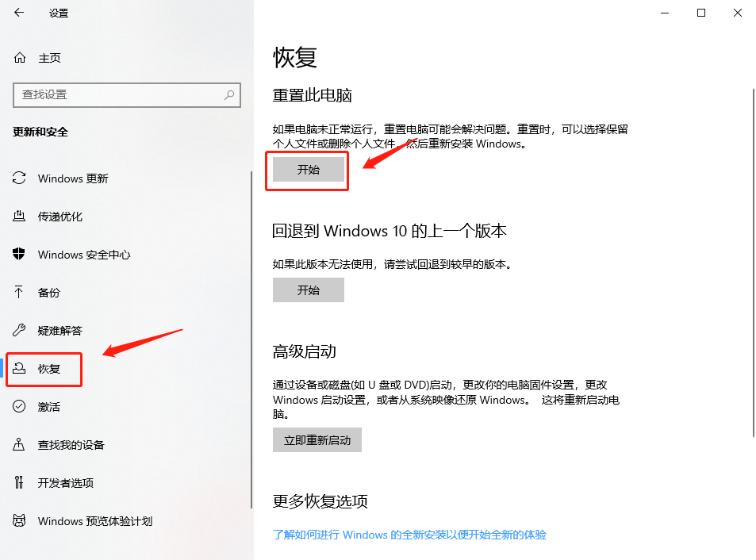
Task: Select the 传递优化 icon
Action: point(19,216)
